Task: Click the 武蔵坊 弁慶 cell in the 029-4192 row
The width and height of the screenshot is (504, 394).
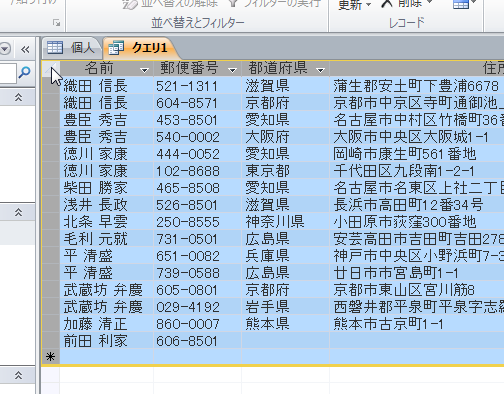Action: (x=107, y=307)
